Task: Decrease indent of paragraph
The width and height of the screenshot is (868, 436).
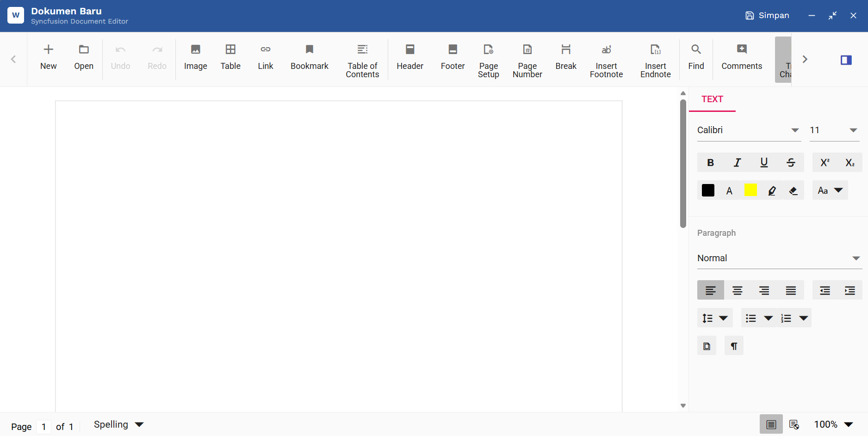Action: coord(825,290)
